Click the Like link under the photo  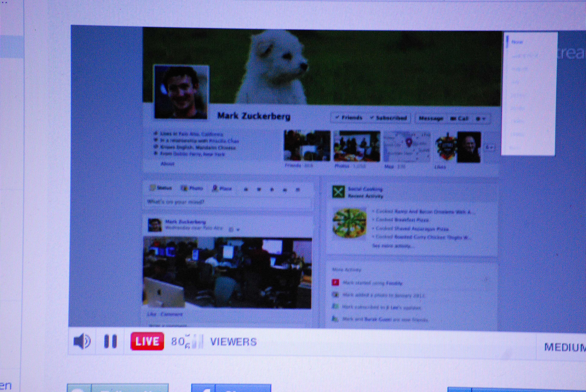click(x=151, y=314)
